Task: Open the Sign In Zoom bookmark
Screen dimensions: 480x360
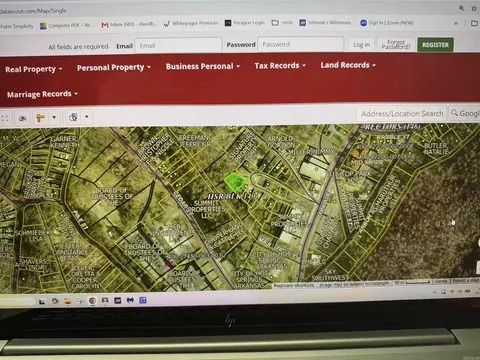Action: (387, 23)
